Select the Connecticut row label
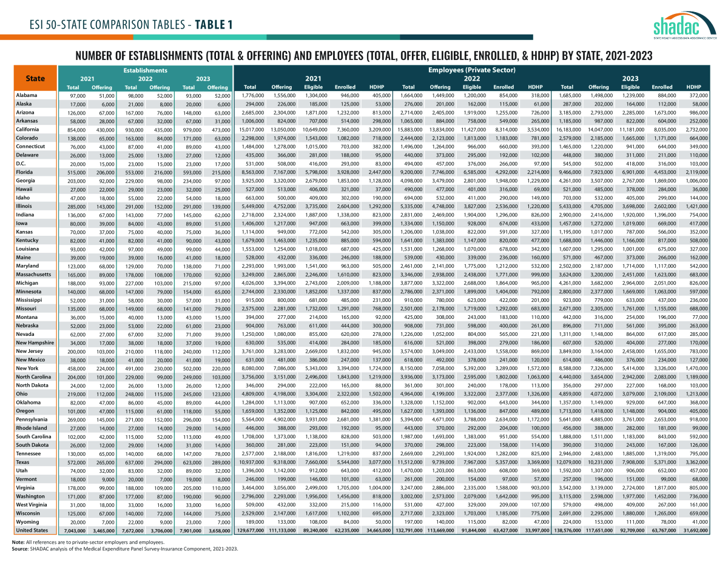This screenshot has height=562, width=728. [x=30, y=146]
